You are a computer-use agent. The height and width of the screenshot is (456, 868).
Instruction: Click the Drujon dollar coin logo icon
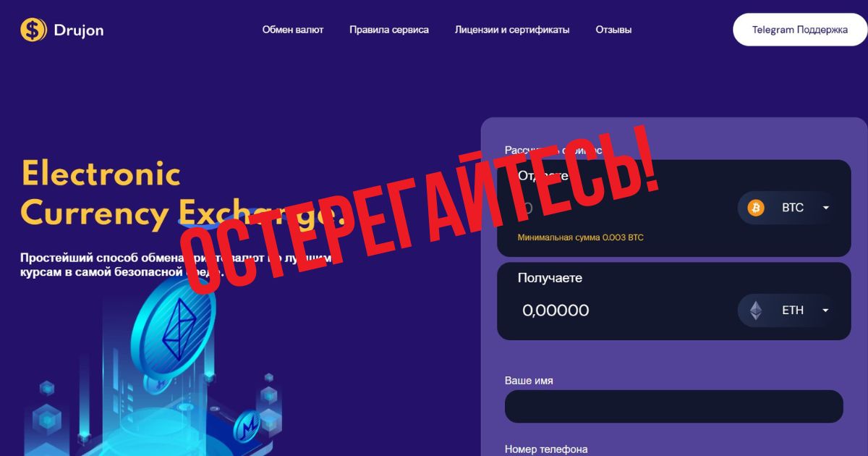33,30
